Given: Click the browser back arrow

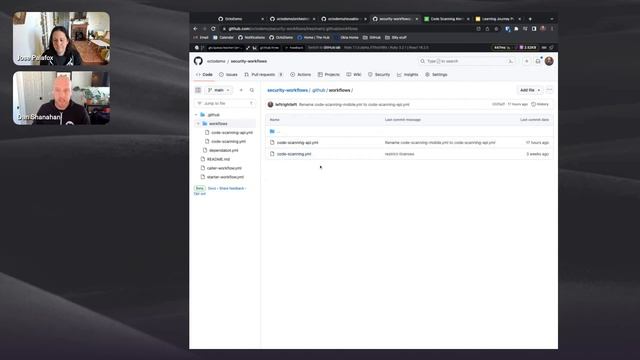Looking at the screenshot, I should [x=195, y=29].
